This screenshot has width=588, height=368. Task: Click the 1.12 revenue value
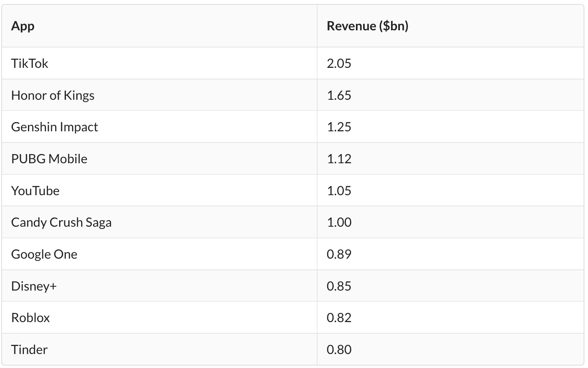click(339, 159)
